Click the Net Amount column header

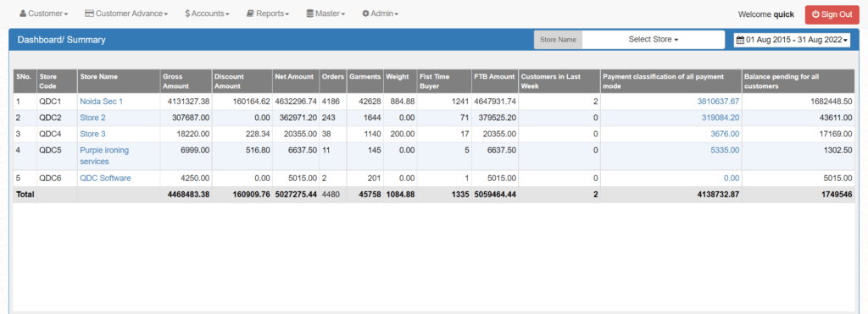tap(296, 81)
